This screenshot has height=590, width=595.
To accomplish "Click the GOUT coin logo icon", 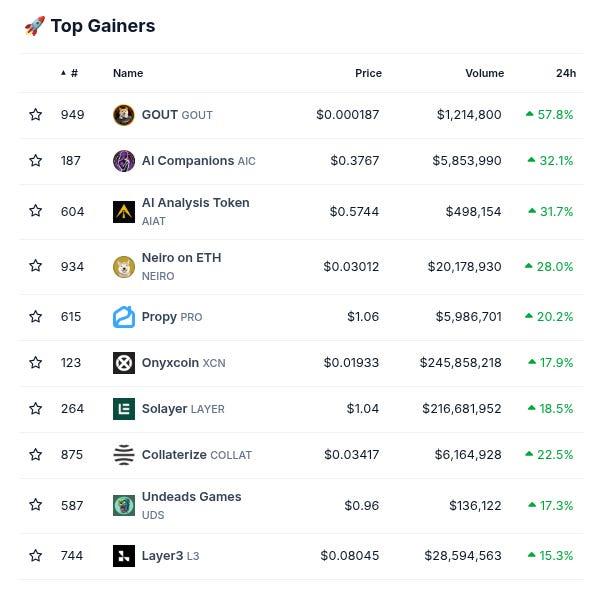I will pyautogui.click(x=124, y=115).
